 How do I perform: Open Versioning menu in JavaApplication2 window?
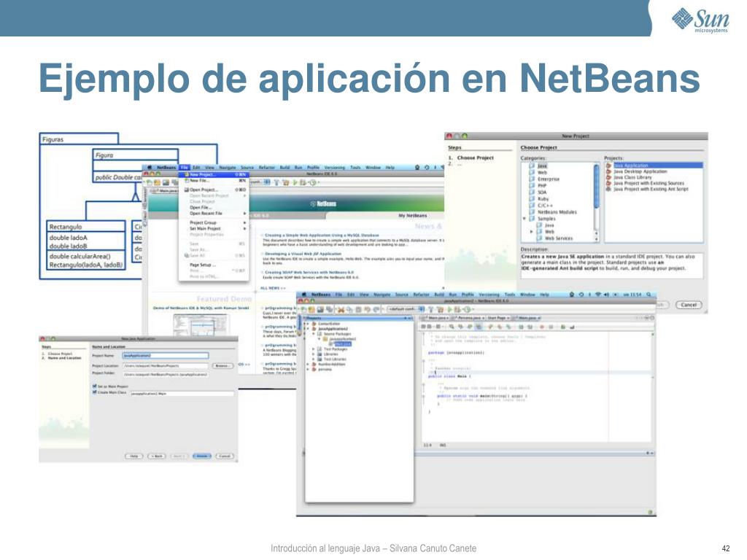[489, 295]
